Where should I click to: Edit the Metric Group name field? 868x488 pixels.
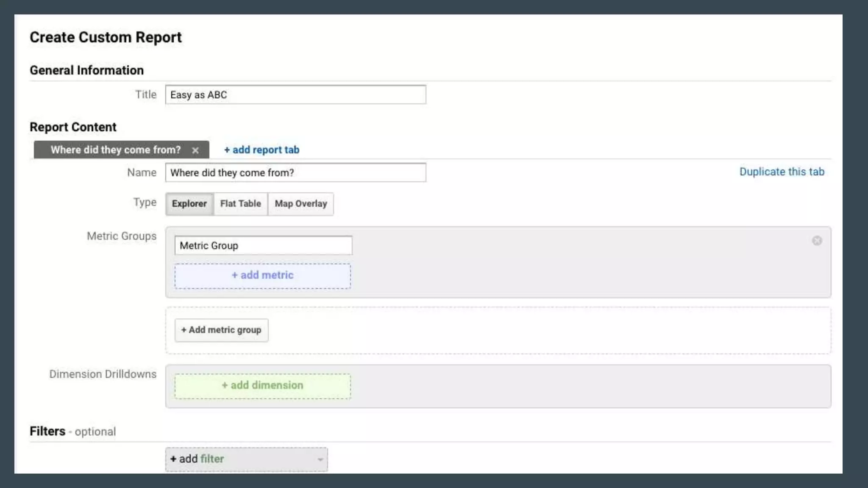[x=263, y=245]
